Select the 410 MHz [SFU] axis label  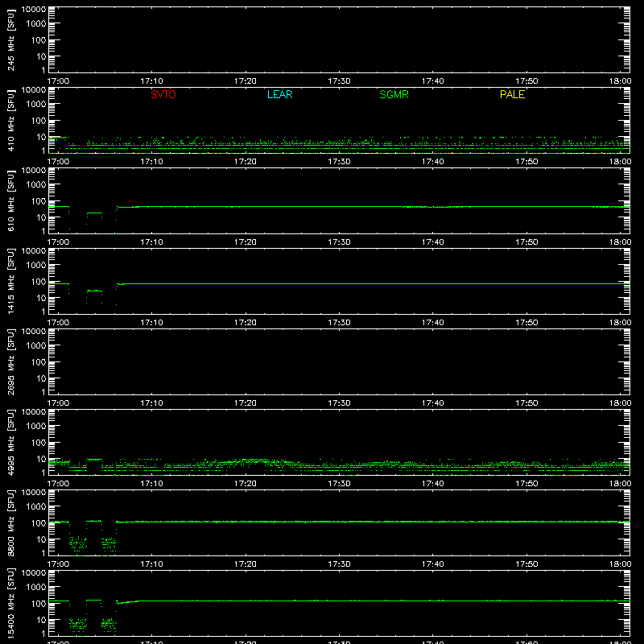[x=11, y=120]
